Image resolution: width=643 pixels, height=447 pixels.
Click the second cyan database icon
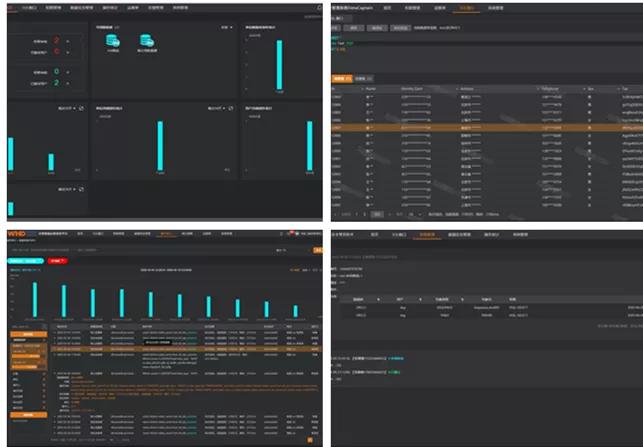pyautogui.click(x=147, y=41)
